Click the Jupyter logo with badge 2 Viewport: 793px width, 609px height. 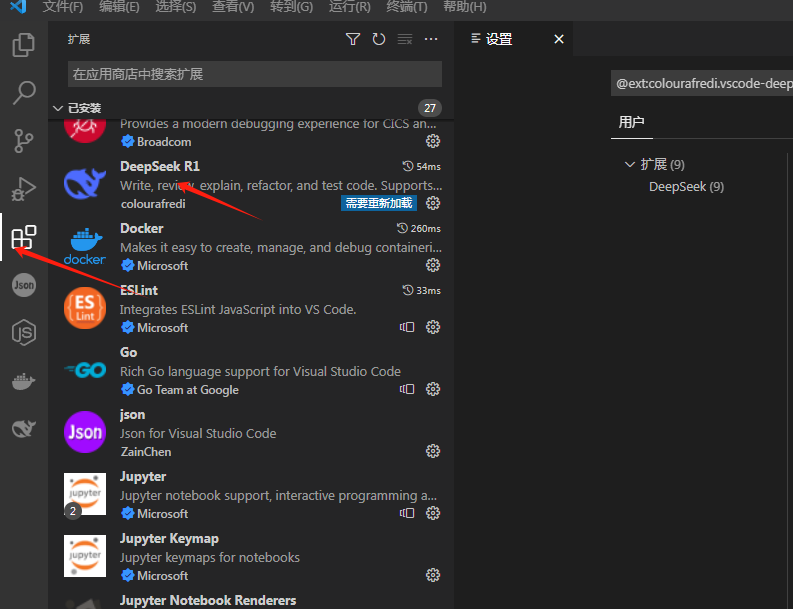click(85, 495)
